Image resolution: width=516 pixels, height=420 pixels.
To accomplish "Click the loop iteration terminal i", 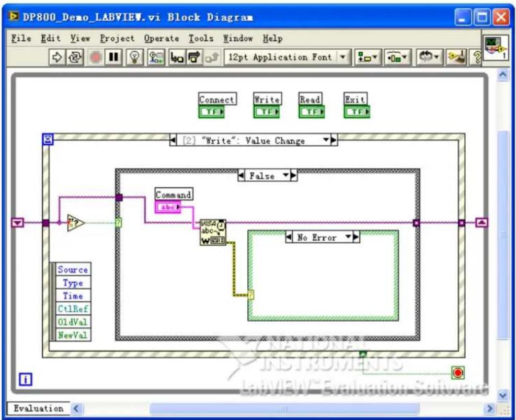I will [x=25, y=380].
